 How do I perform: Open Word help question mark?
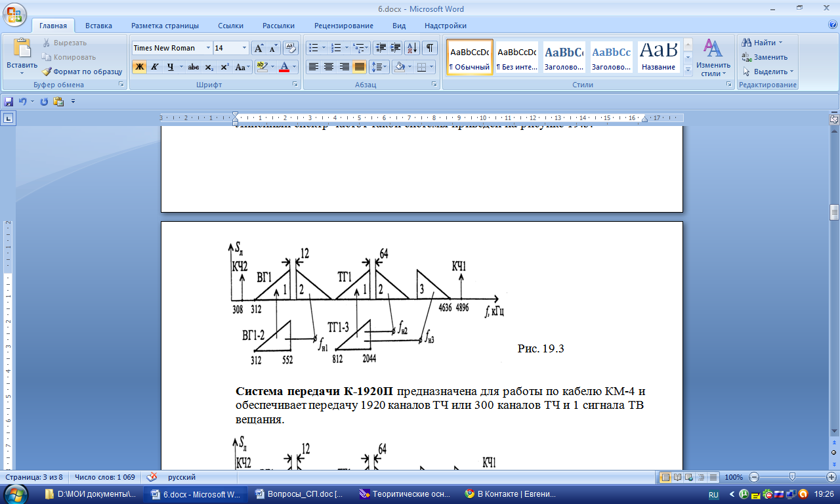tap(833, 25)
